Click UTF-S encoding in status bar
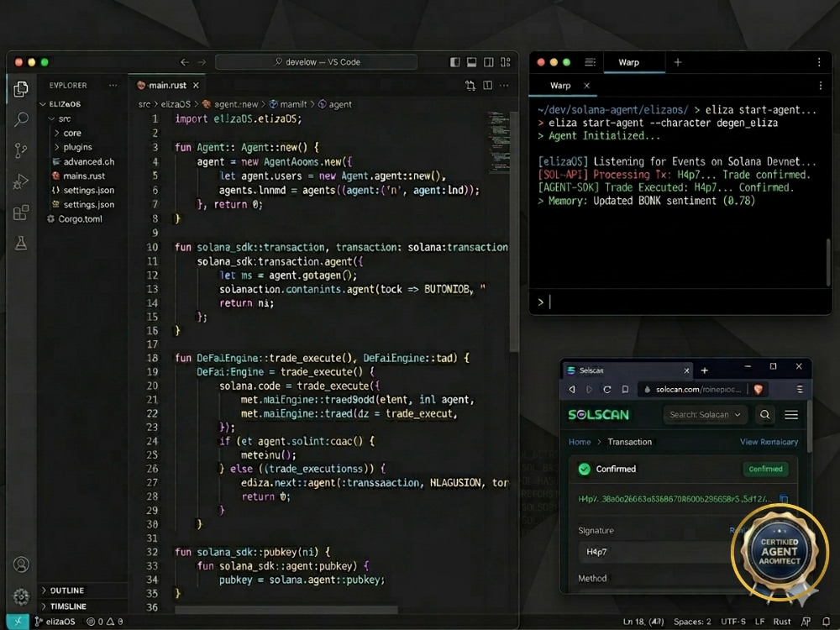This screenshot has height=630, width=840. click(732, 622)
